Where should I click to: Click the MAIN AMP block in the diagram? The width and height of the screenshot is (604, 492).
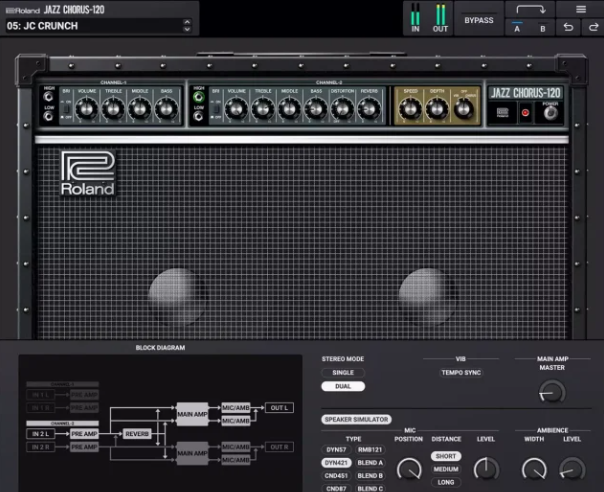point(192,412)
